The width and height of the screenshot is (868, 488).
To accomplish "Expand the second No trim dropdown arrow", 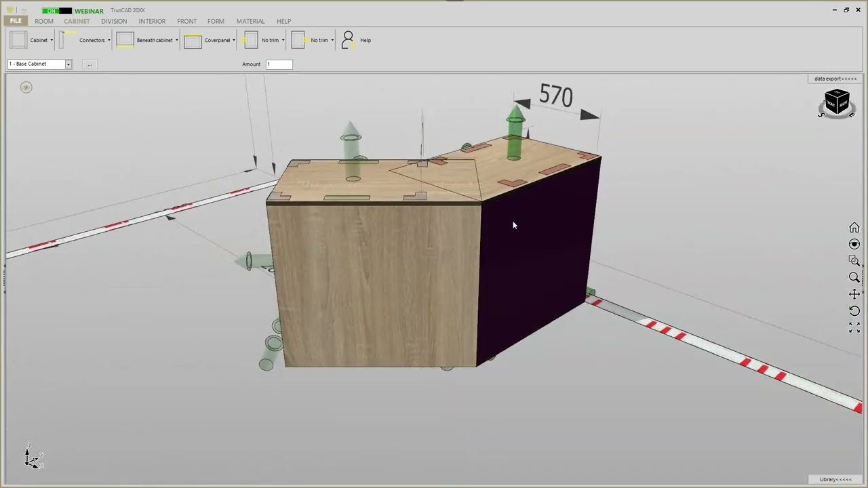I will (332, 41).
